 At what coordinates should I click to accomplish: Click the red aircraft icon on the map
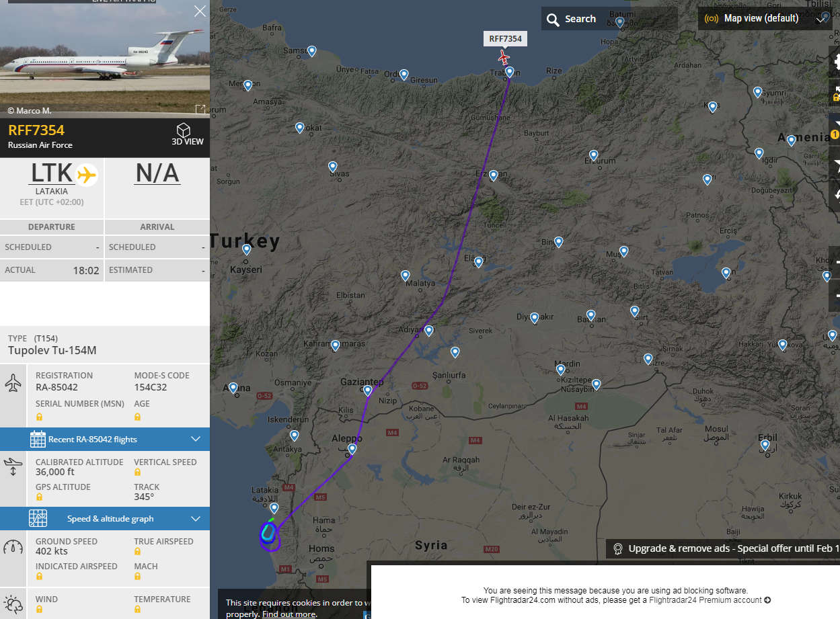point(504,57)
